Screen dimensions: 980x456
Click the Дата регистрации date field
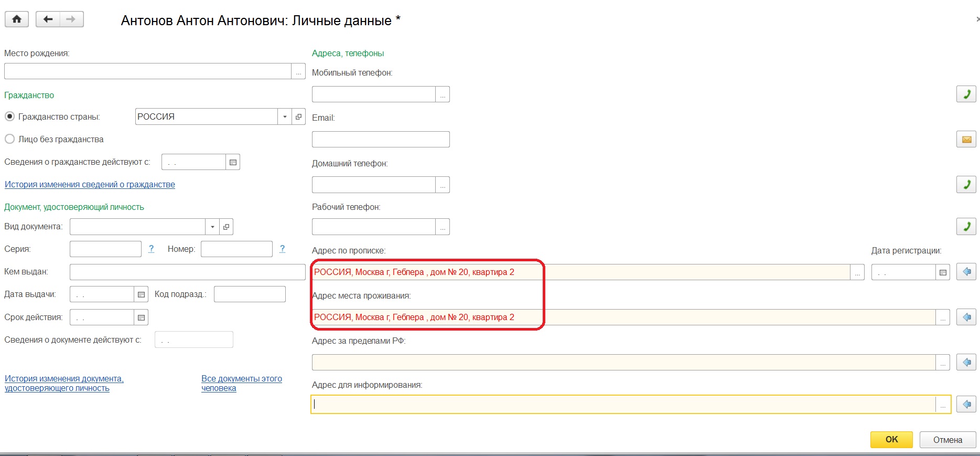903,272
